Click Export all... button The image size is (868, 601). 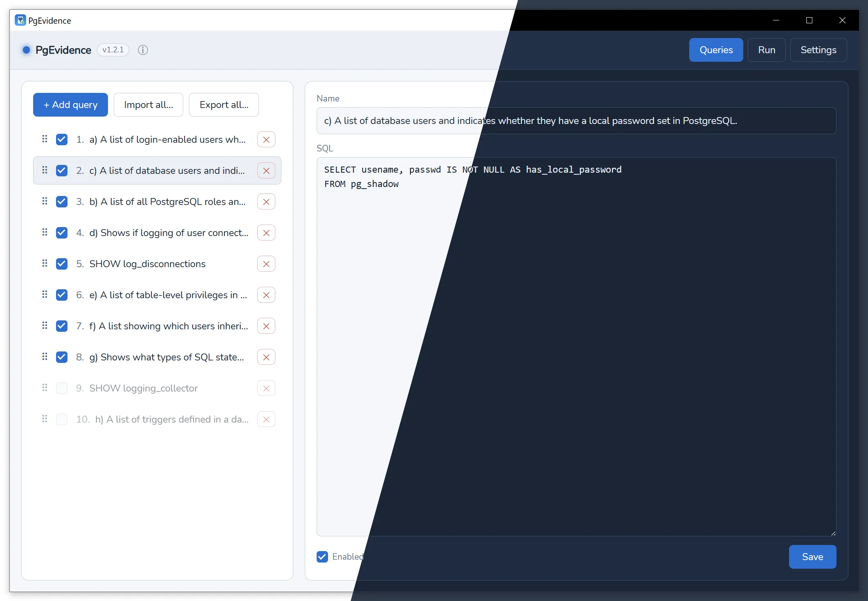pos(224,105)
